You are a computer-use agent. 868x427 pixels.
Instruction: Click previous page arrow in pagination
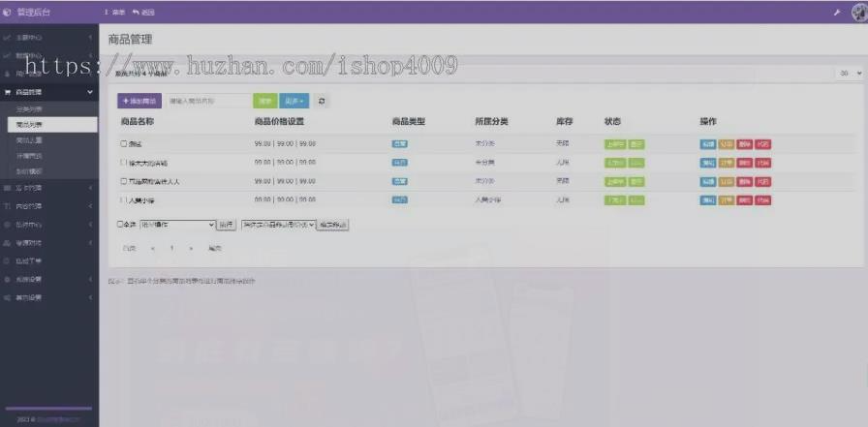(x=153, y=249)
